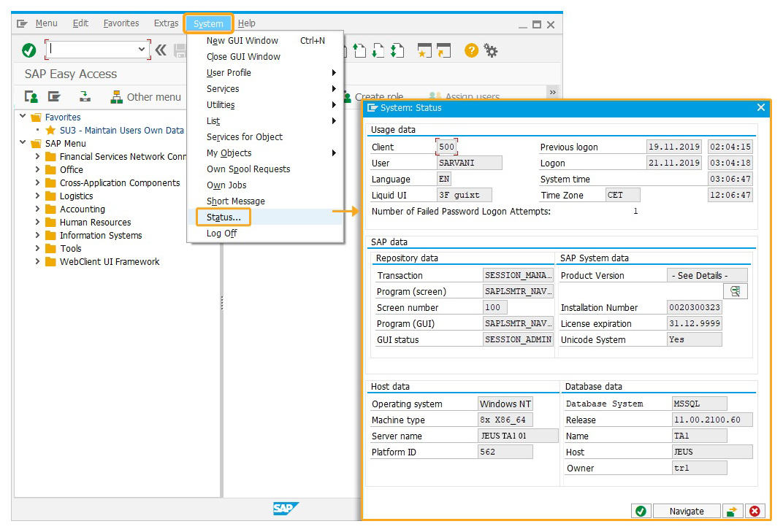Expand the Human Resources folder

37,222
